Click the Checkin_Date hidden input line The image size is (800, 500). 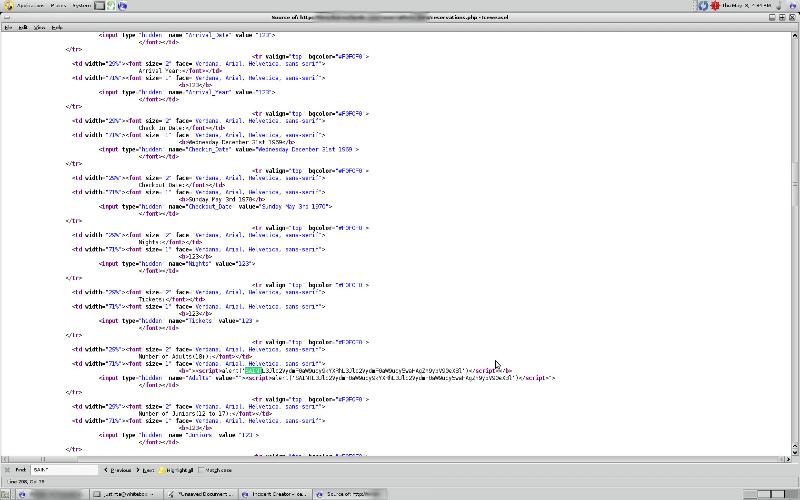[229, 149]
